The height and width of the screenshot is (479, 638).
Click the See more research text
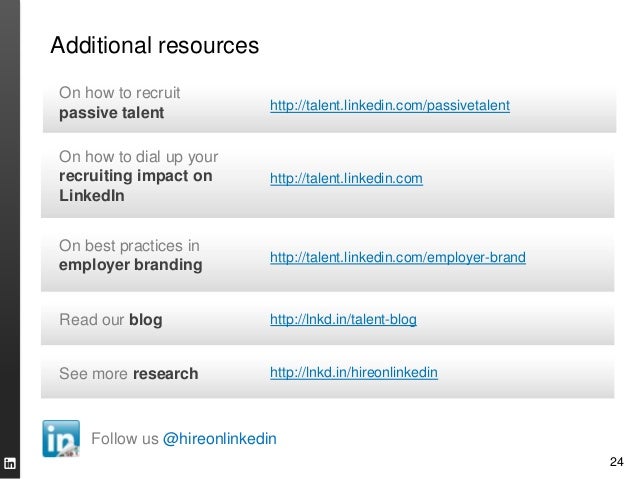(129, 374)
